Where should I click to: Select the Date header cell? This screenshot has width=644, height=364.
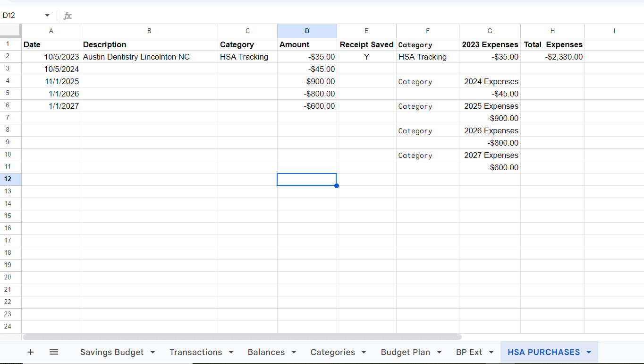pyautogui.click(x=51, y=44)
